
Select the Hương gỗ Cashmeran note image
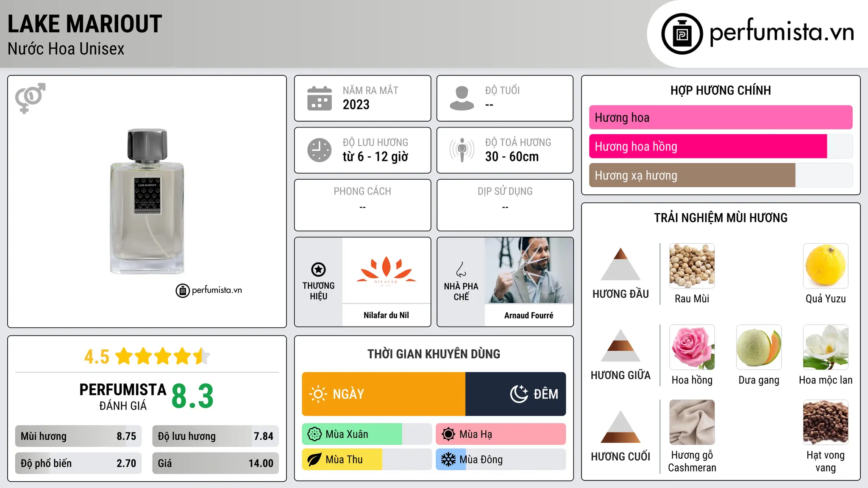[x=692, y=422]
